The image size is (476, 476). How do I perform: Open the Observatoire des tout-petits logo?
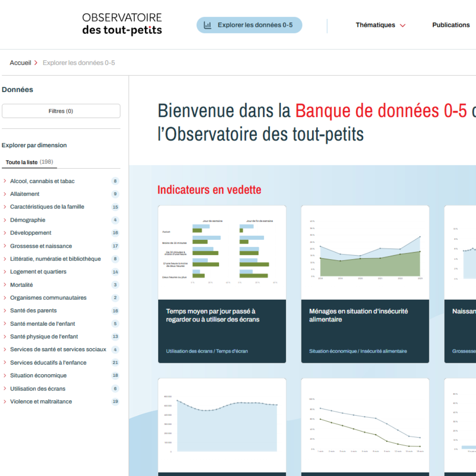tap(122, 24)
